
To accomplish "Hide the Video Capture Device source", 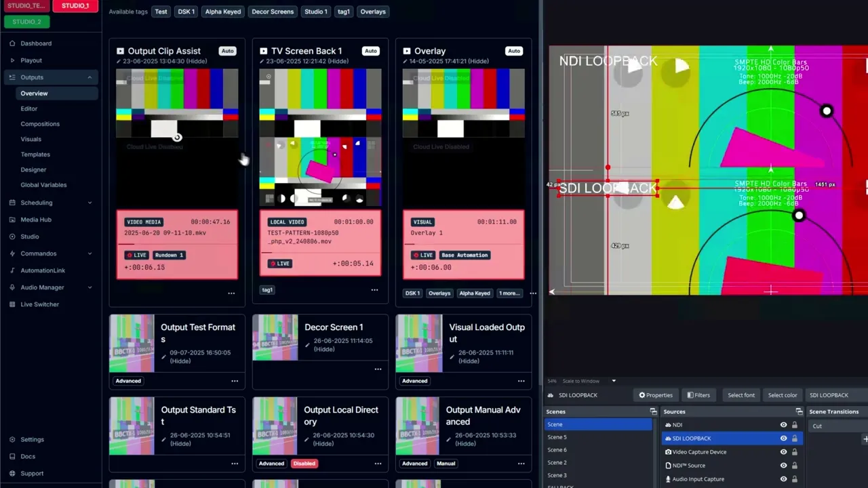I will [x=783, y=452].
